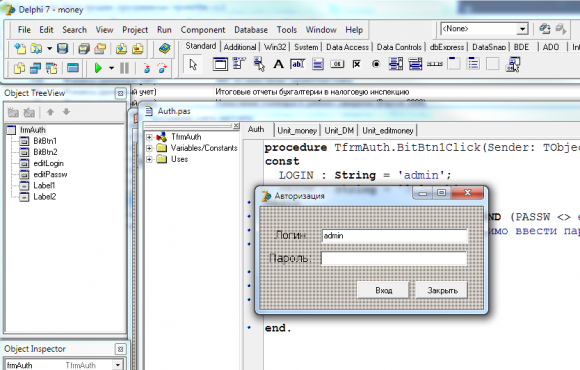Click the Pause program icon
Image resolution: width=580 pixels, height=370 pixels.
[124, 68]
